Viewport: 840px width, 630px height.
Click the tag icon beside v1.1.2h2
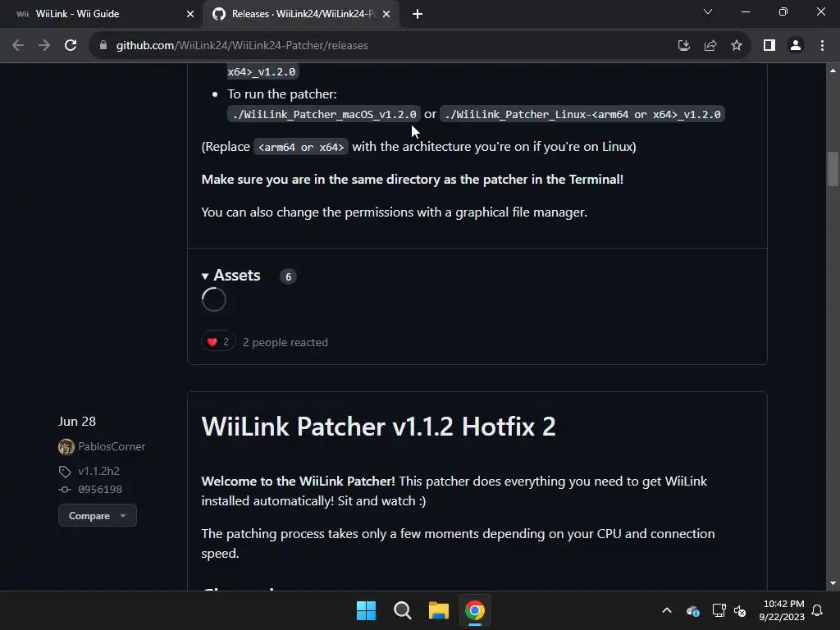[x=65, y=472]
